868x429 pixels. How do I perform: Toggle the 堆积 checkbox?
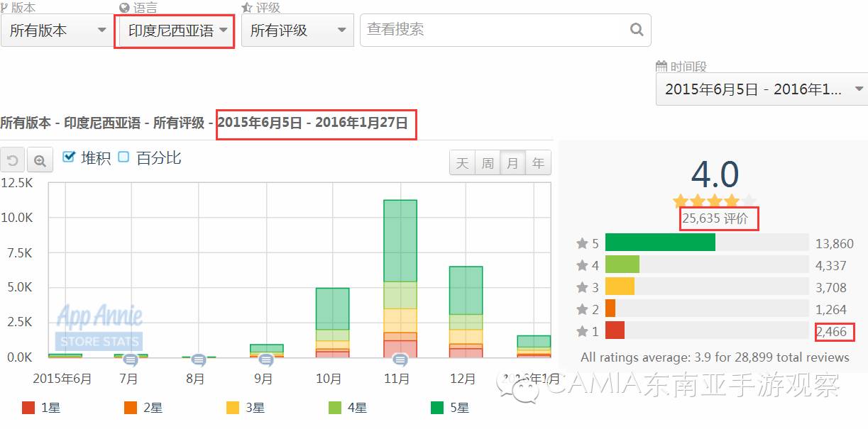69,157
